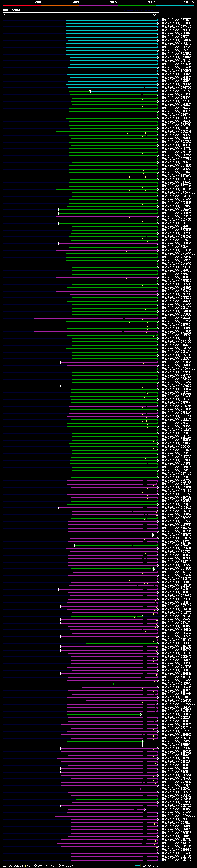Image resolution: width=197 pixels, height=868 pixels.
Task: Select the UniRef100_A9UV67 label
Action: [177, 481]
